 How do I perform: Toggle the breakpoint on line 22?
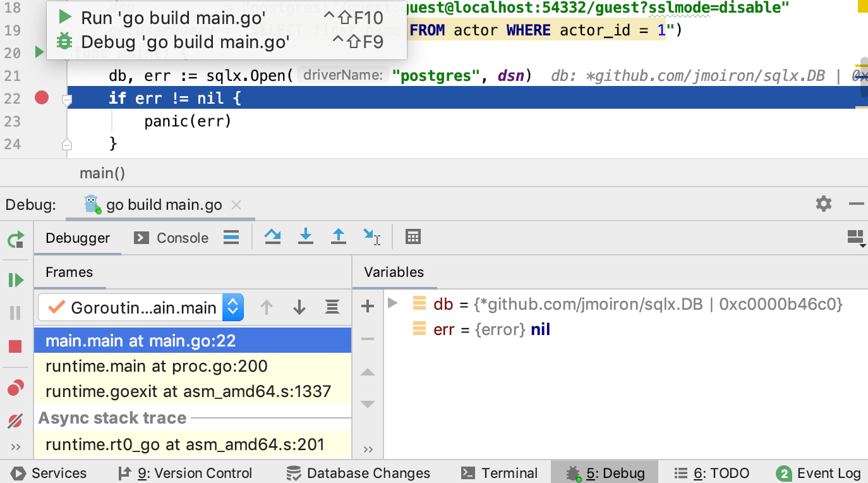tap(41, 97)
